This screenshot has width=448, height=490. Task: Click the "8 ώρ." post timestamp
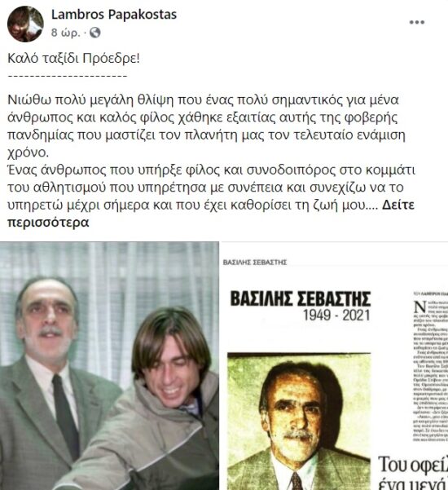coord(65,33)
